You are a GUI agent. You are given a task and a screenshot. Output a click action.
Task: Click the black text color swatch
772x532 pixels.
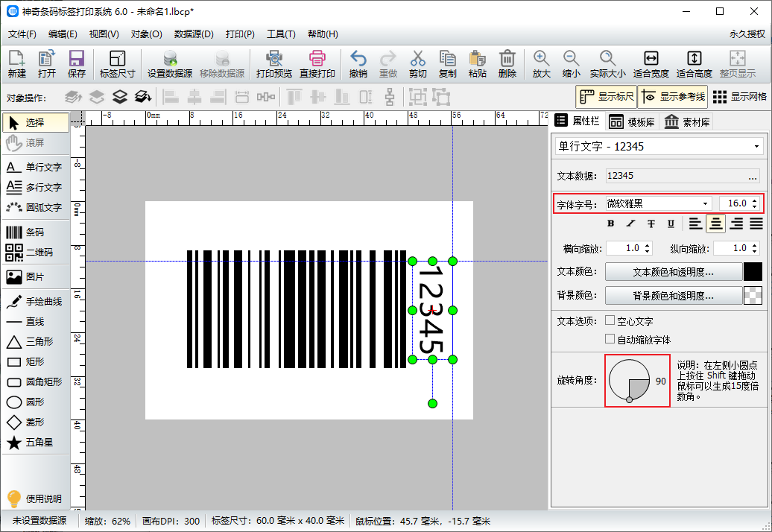coord(753,272)
